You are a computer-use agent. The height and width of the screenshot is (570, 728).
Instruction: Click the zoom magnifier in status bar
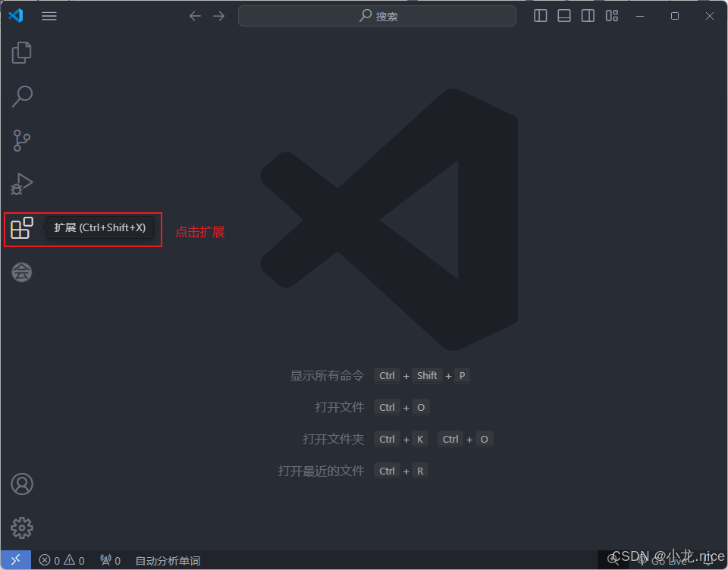pyautogui.click(x=613, y=560)
